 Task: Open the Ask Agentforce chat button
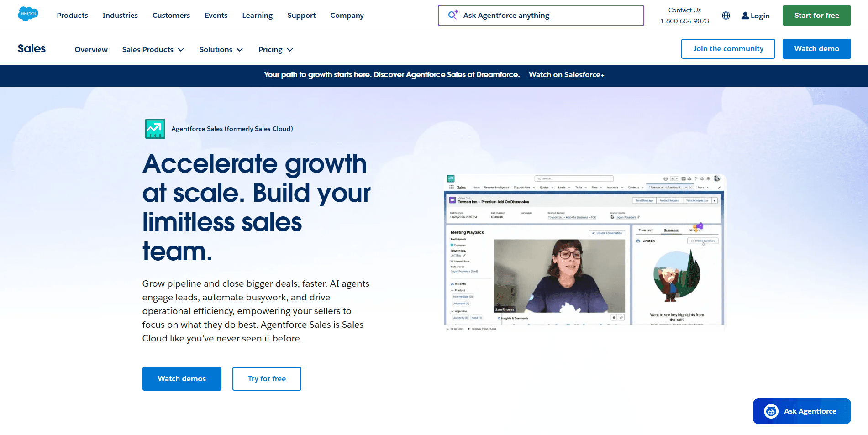tap(802, 411)
